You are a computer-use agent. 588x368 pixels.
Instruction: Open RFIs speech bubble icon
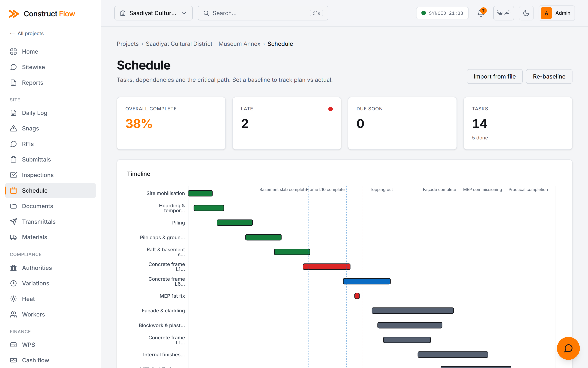pos(13,144)
